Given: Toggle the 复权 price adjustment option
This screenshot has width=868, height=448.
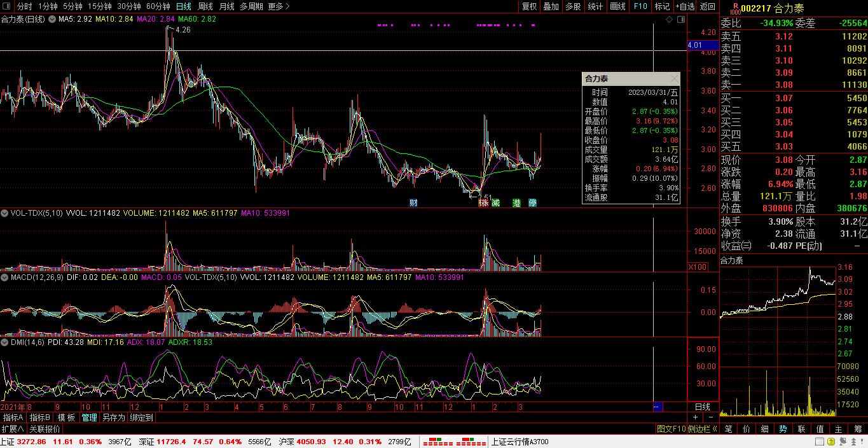Looking at the screenshot, I should click(x=529, y=6).
